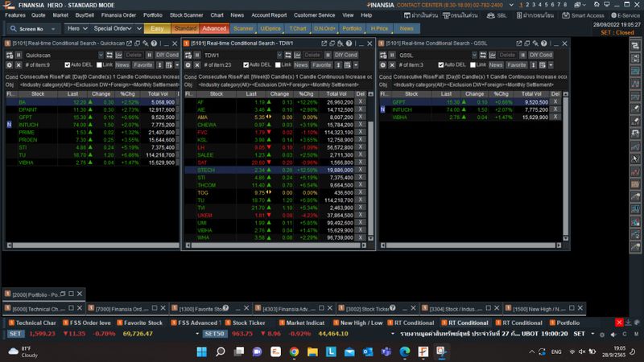The width and height of the screenshot is (644, 362).
Task: Click the X icon beside the gear in TDW1 panel
Action: [196, 64]
